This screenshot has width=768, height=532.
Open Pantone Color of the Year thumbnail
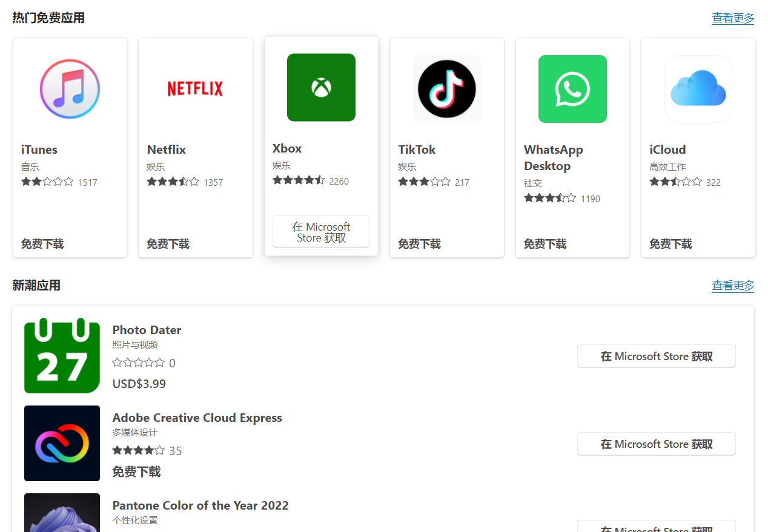pyautogui.click(x=62, y=513)
